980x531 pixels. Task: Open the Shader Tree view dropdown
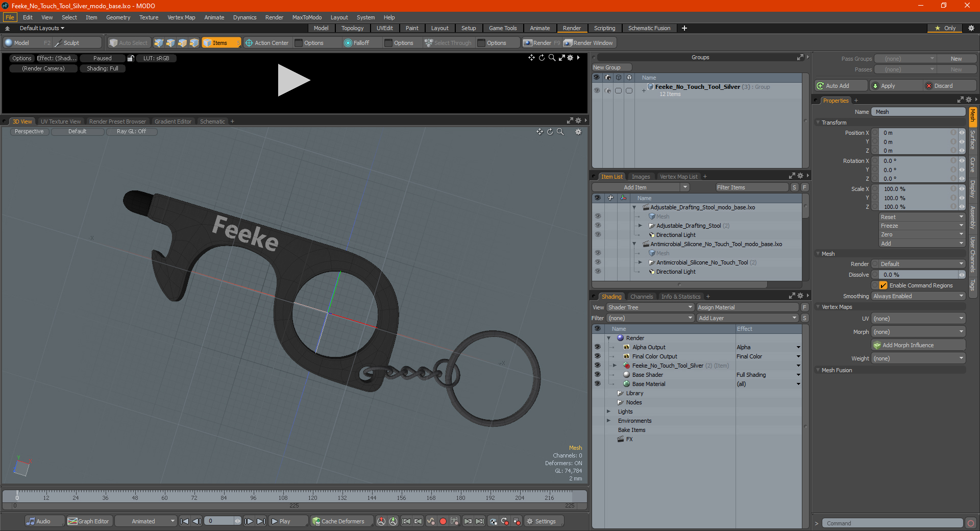[x=650, y=307]
